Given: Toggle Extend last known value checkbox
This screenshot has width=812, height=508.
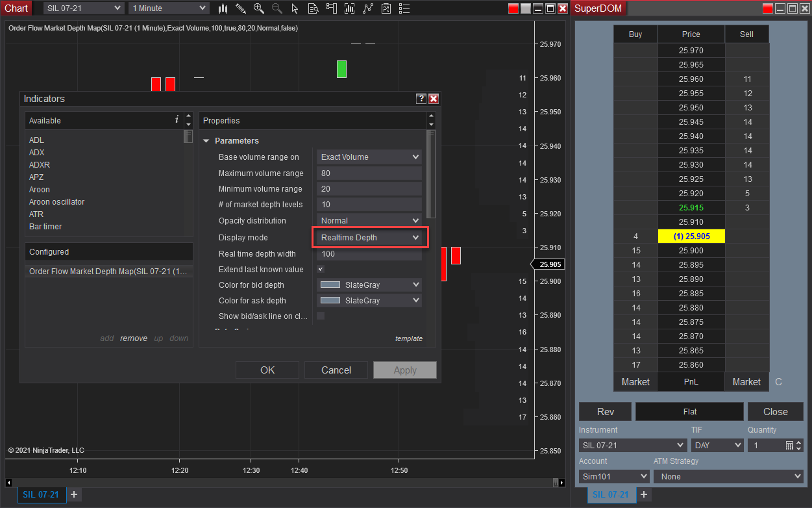Looking at the screenshot, I should (320, 269).
